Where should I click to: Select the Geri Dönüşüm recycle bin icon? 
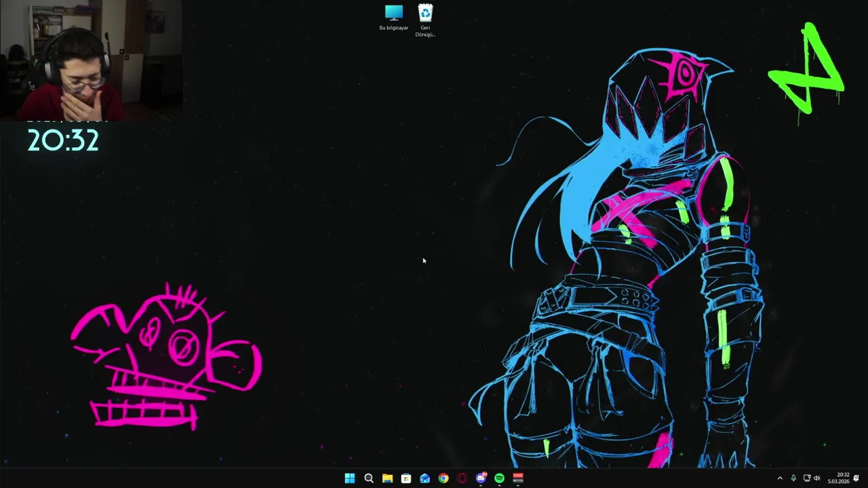tap(425, 21)
